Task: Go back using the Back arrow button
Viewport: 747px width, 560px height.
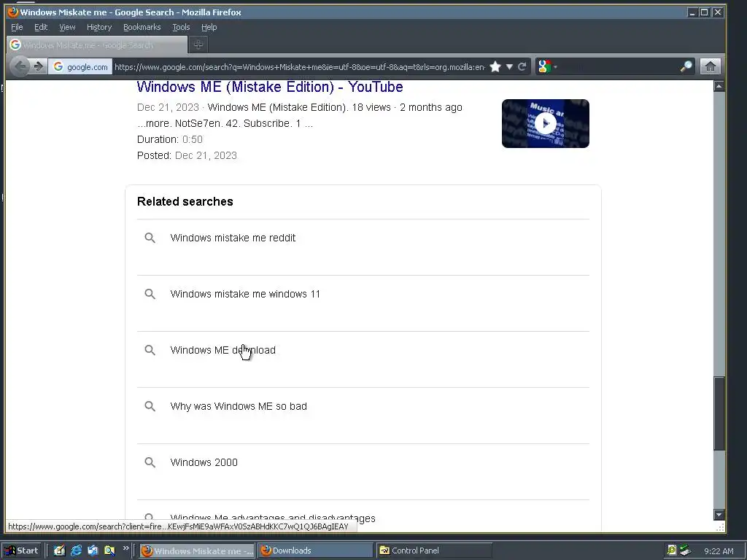Action: coord(20,66)
